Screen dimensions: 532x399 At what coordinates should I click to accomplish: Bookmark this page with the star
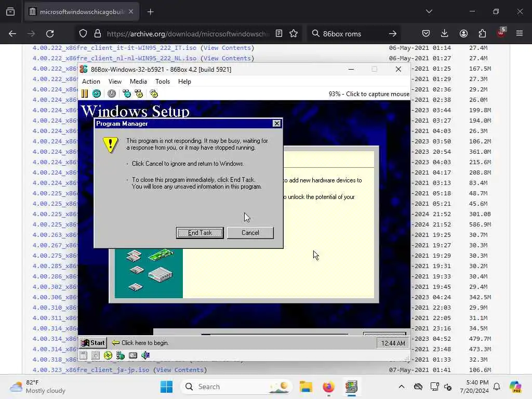(294, 34)
